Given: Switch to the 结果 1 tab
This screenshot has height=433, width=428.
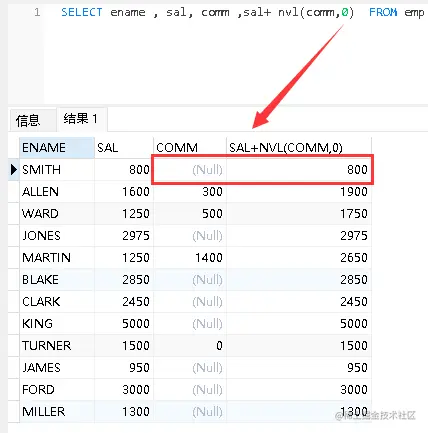Looking at the screenshot, I should point(82,119).
